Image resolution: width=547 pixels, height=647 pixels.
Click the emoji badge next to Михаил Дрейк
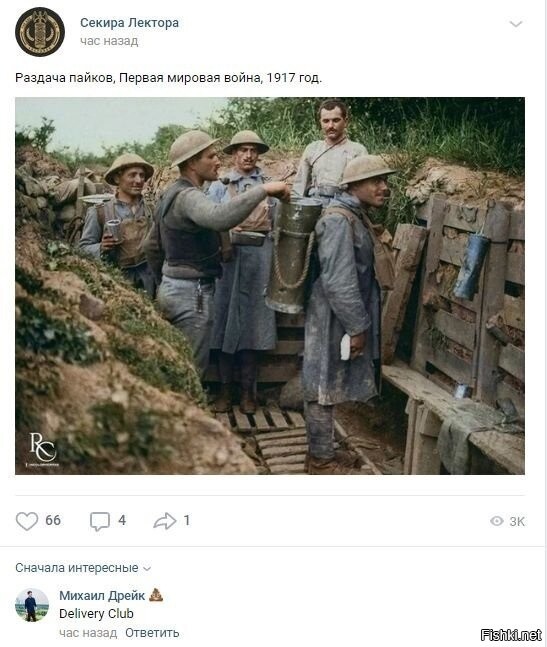click(156, 595)
